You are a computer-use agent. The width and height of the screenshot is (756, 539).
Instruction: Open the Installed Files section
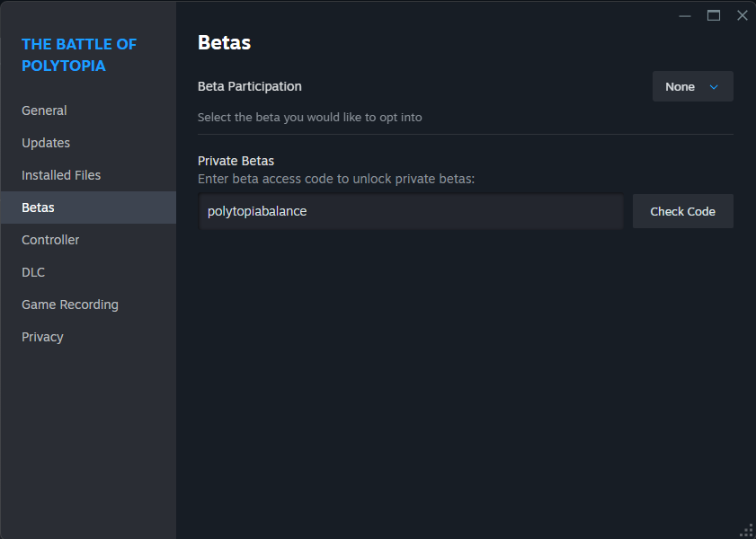click(88, 175)
